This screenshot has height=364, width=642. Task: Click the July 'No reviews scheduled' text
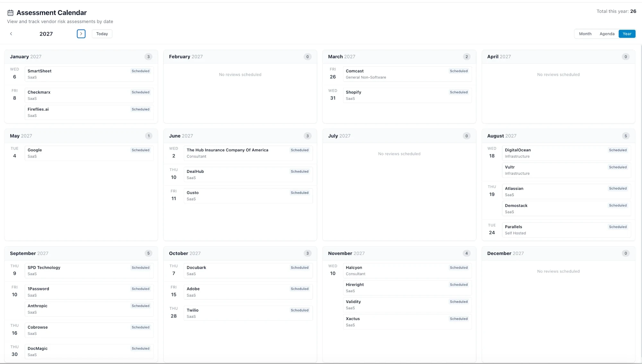pos(399,154)
